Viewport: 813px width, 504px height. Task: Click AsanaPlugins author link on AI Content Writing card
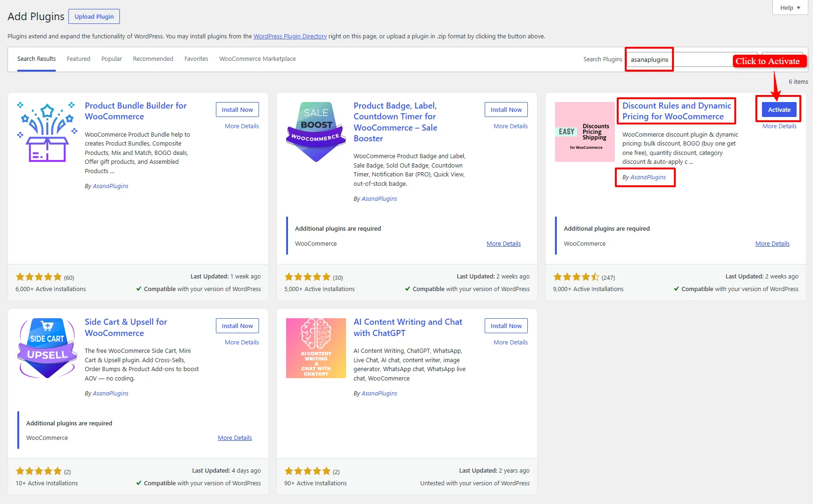click(379, 394)
